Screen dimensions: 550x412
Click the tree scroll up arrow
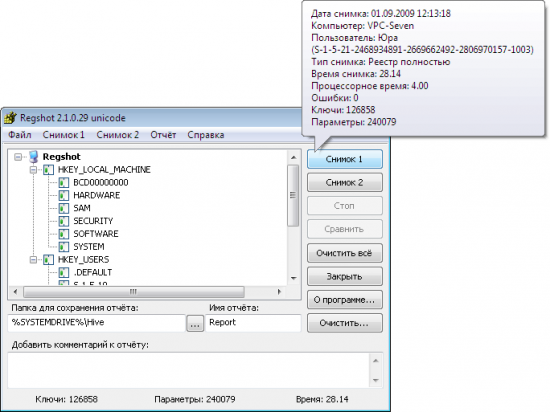pyautogui.click(x=294, y=158)
